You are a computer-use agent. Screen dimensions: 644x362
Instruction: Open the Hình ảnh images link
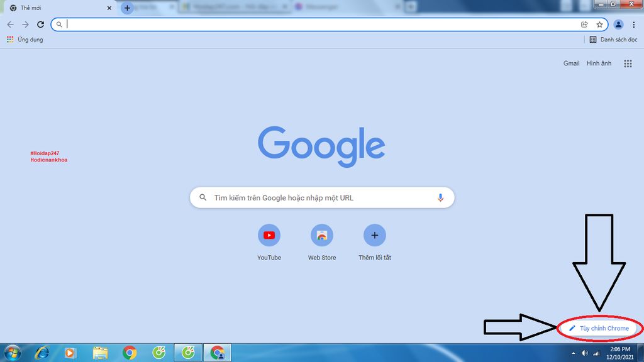tap(599, 63)
